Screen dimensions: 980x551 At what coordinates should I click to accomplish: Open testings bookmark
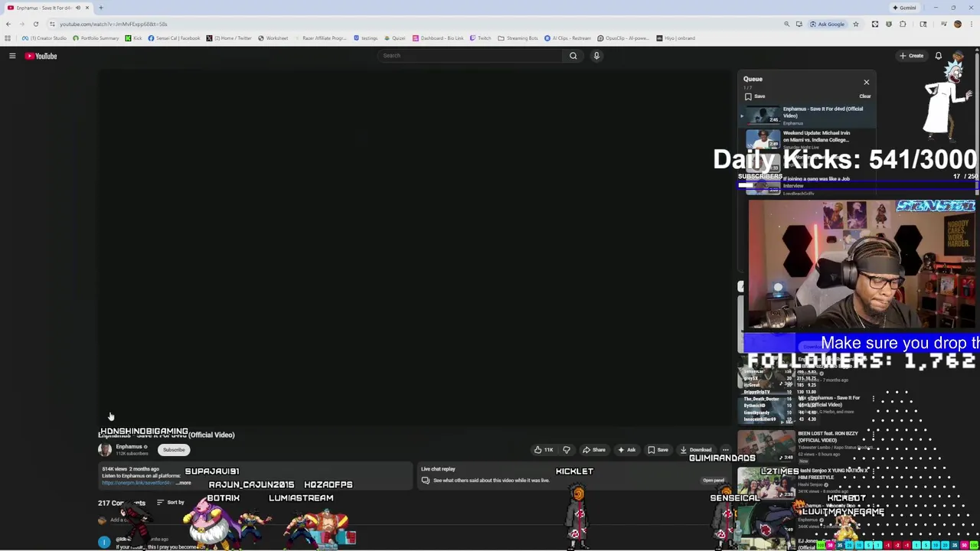[366, 38]
